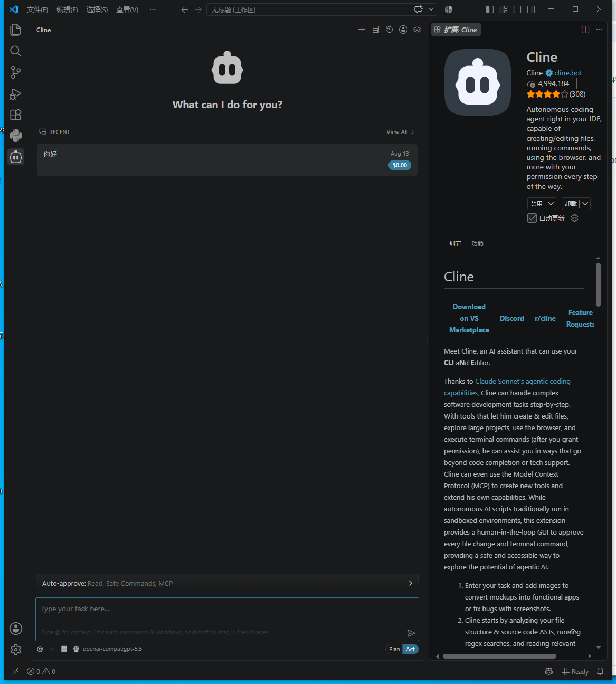
Task: Focus the Type your task here input
Action: pyautogui.click(x=227, y=619)
